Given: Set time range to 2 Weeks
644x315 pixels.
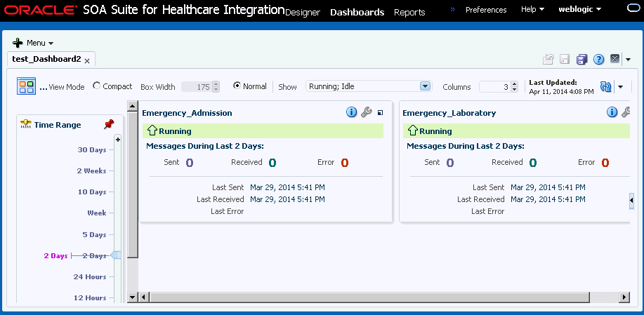Looking at the screenshot, I should [91, 170].
